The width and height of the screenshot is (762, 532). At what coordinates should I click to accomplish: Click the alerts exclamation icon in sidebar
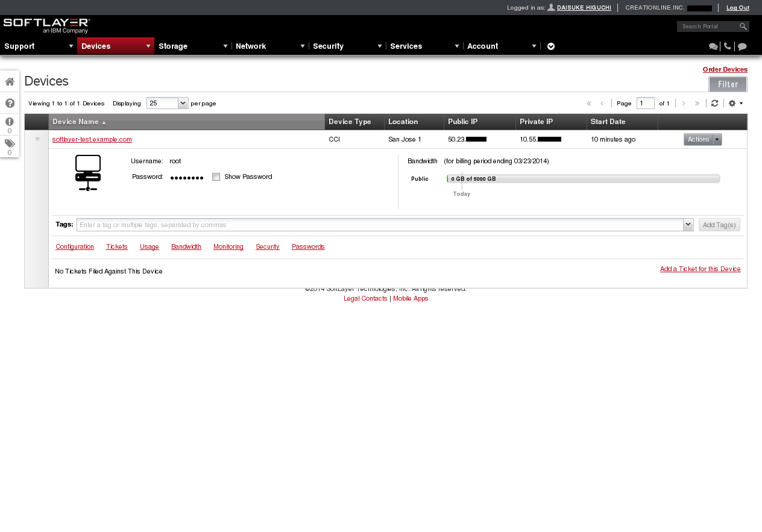(10, 122)
